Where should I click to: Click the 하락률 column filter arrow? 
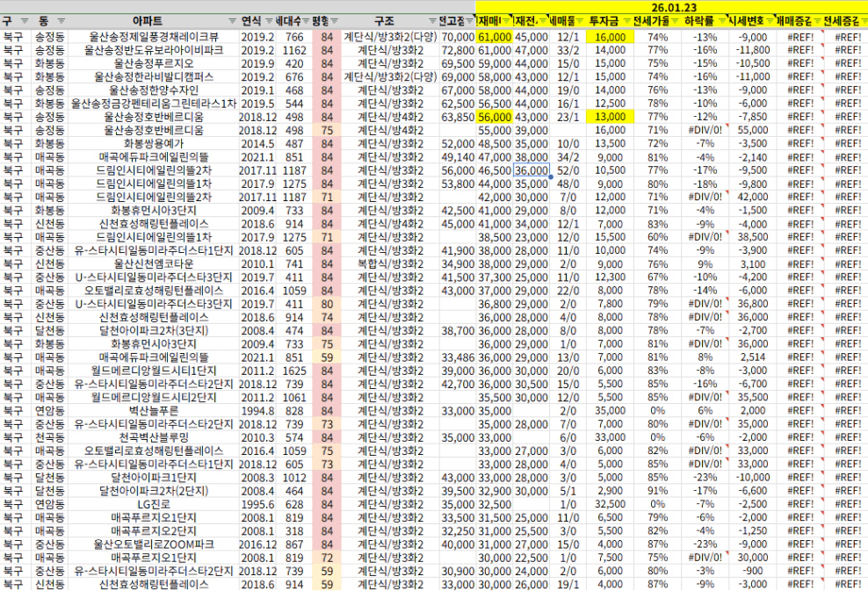(x=722, y=21)
